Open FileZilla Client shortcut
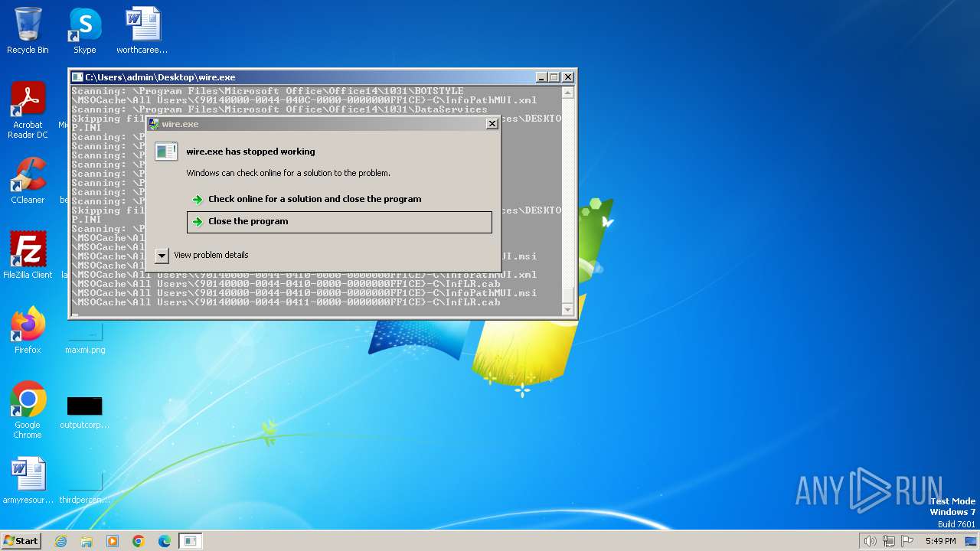 (x=28, y=256)
